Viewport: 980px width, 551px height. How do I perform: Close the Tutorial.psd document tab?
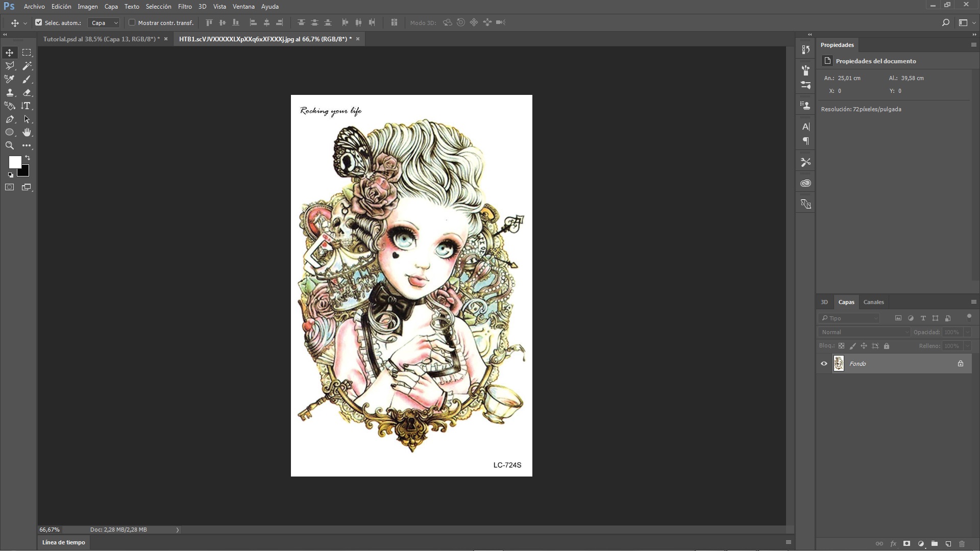(166, 39)
